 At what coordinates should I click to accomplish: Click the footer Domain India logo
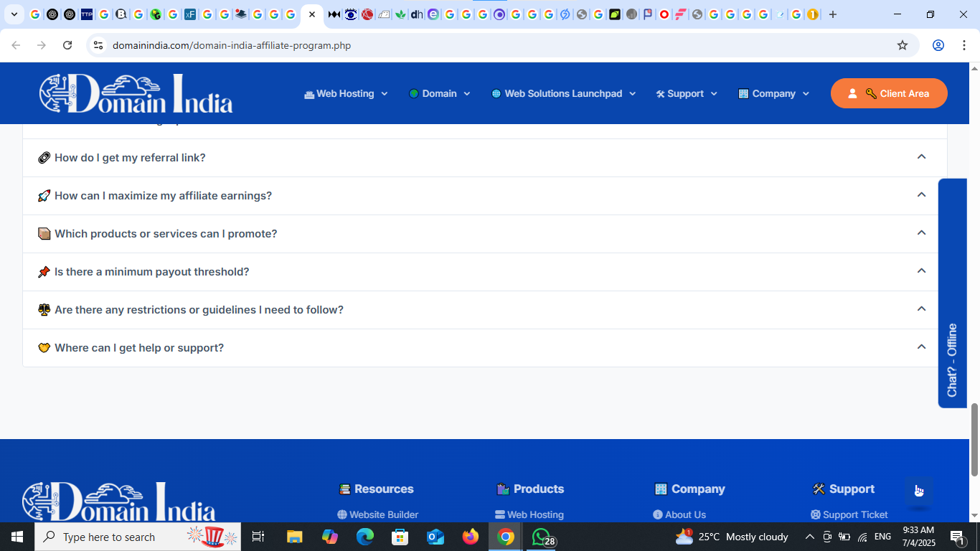coord(119,501)
